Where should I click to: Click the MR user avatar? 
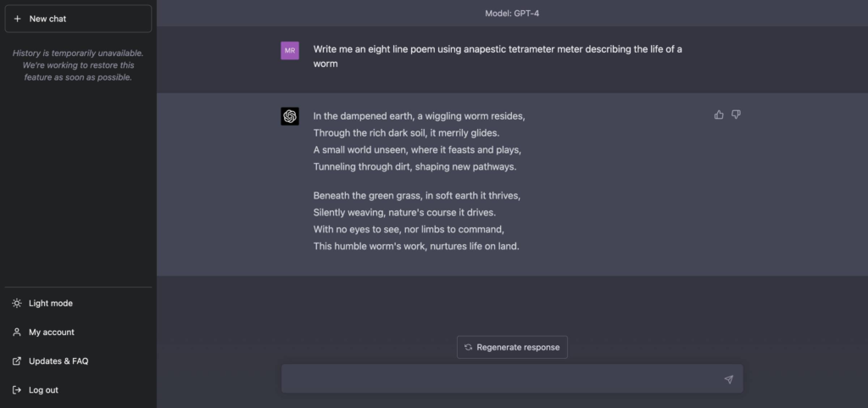coord(290,50)
